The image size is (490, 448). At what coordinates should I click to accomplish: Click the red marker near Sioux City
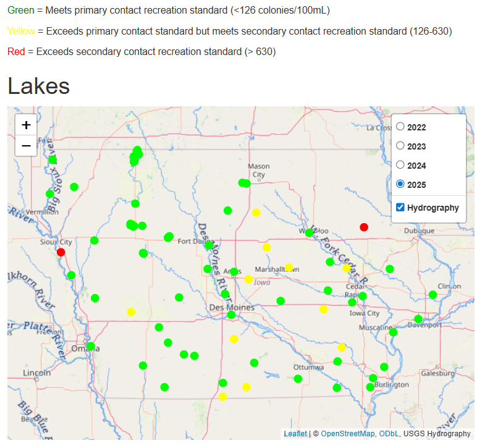[x=61, y=252]
